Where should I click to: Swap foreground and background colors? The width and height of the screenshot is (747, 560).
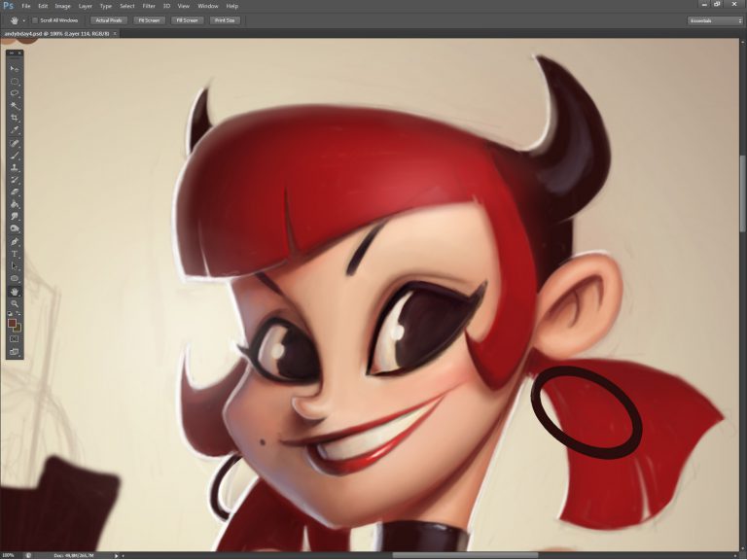19,314
